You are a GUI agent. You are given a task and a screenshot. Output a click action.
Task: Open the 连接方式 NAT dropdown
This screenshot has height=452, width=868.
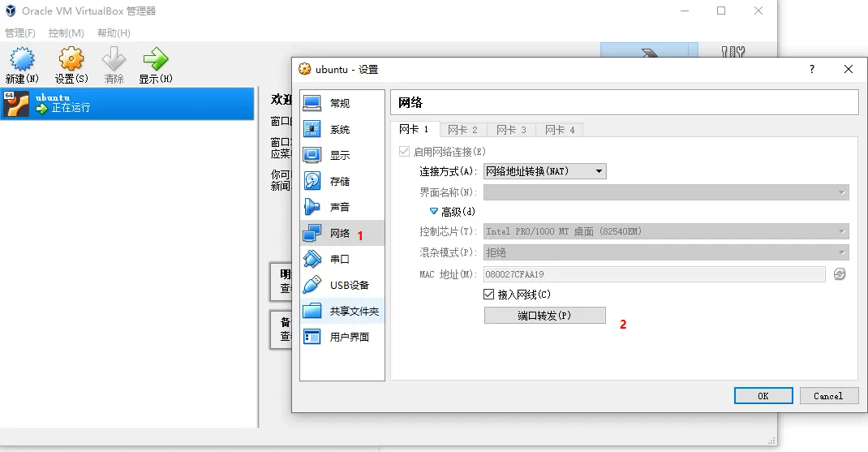coord(544,171)
